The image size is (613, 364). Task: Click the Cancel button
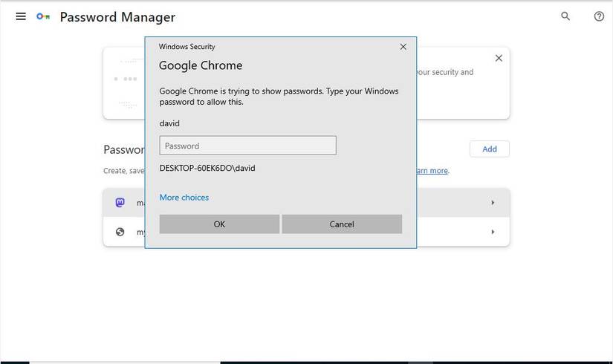click(x=342, y=224)
